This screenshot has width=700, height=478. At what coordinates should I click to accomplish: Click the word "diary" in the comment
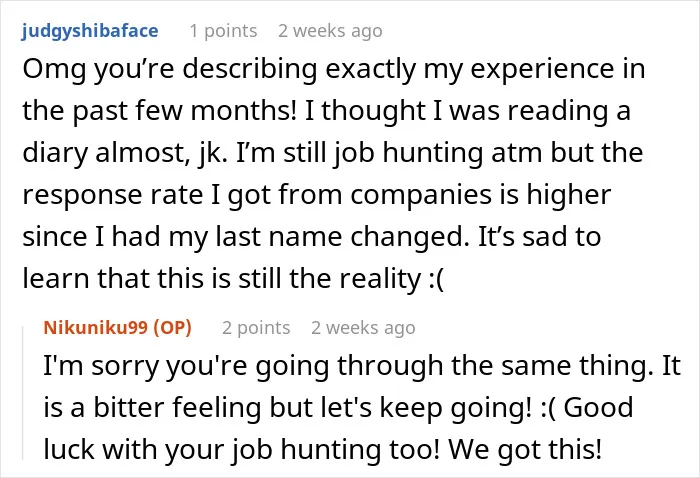click(55, 153)
